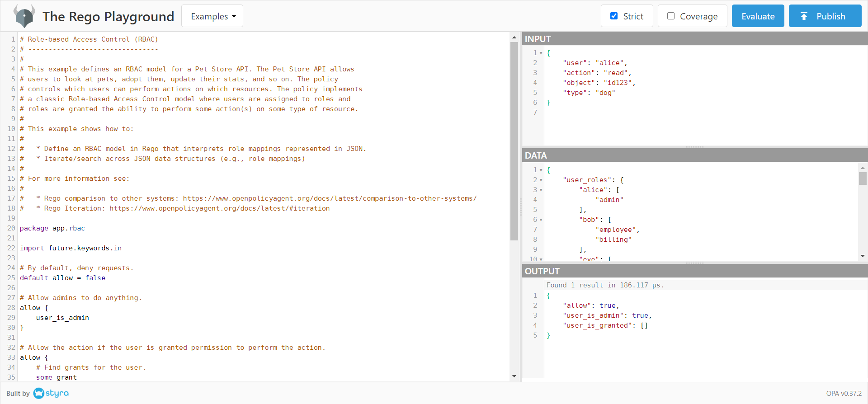Click 'user_is_admin' on line 29
This screenshot has height=404, width=868.
click(x=62, y=318)
